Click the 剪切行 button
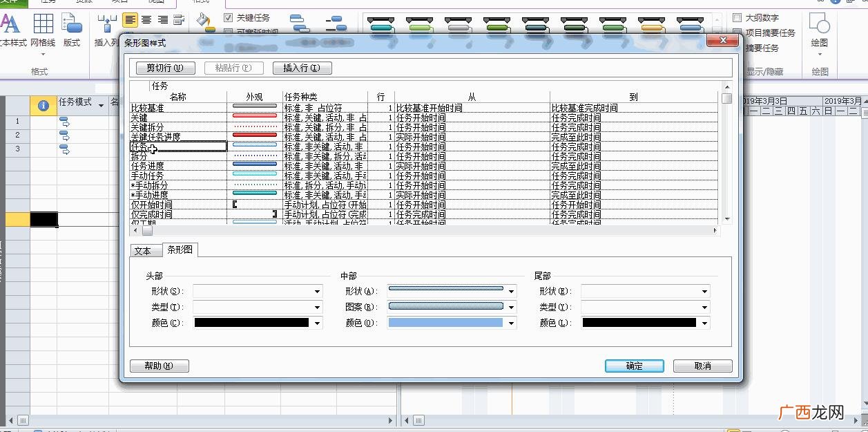 coord(166,68)
